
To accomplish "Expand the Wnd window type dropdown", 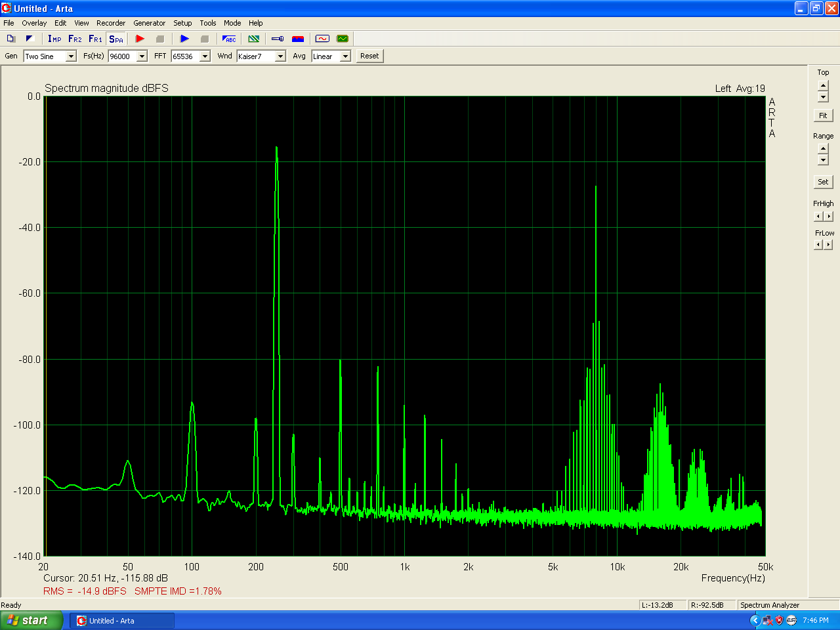I will (280, 56).
